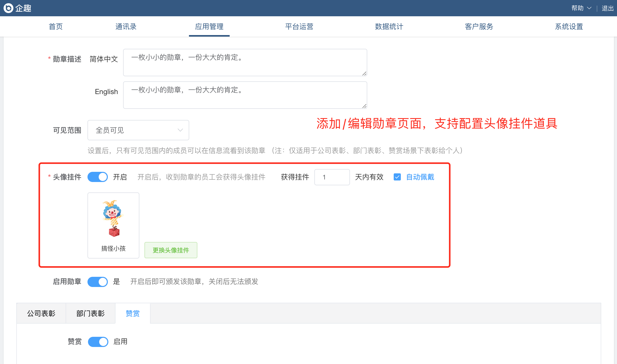Open 应用管理 navigation tab

(x=209, y=26)
